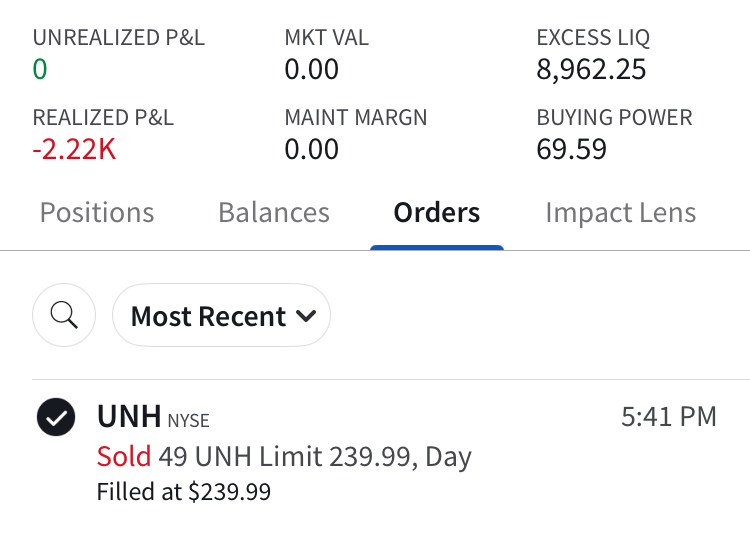Click the chevron arrow next to Most Recent
This screenshot has width=750, height=536.
306,316
